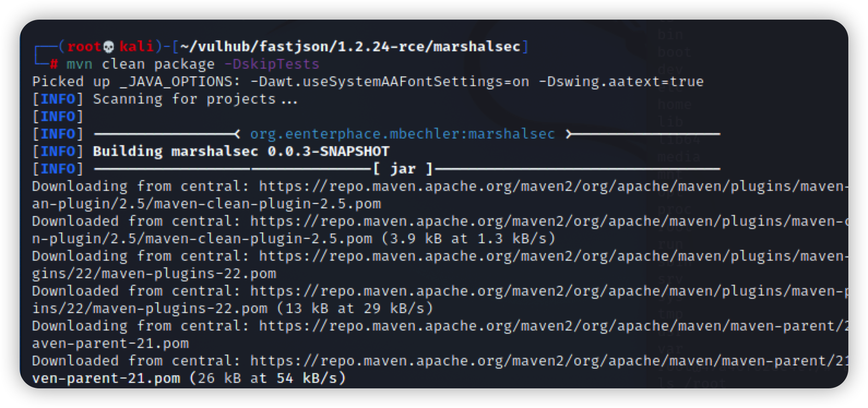The height and width of the screenshot is (408, 868).
Task: Click the path ~/vulhub/fastjson/1.2.24-rce/marshalsec
Action: coord(350,46)
